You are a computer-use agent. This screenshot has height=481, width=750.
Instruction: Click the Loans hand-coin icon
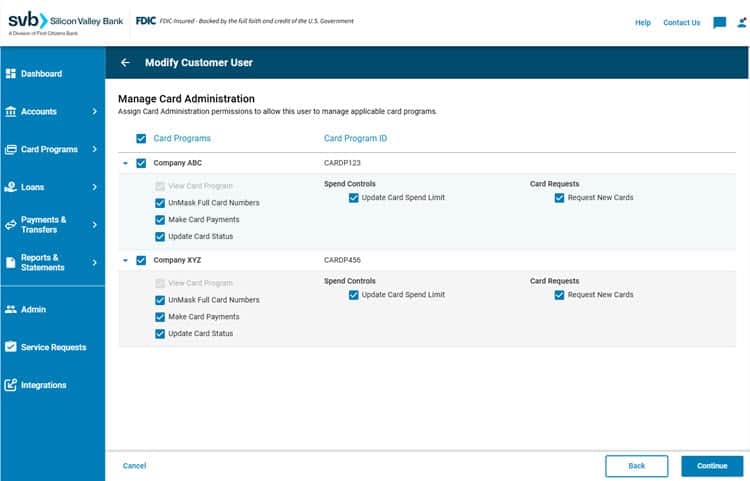click(11, 187)
